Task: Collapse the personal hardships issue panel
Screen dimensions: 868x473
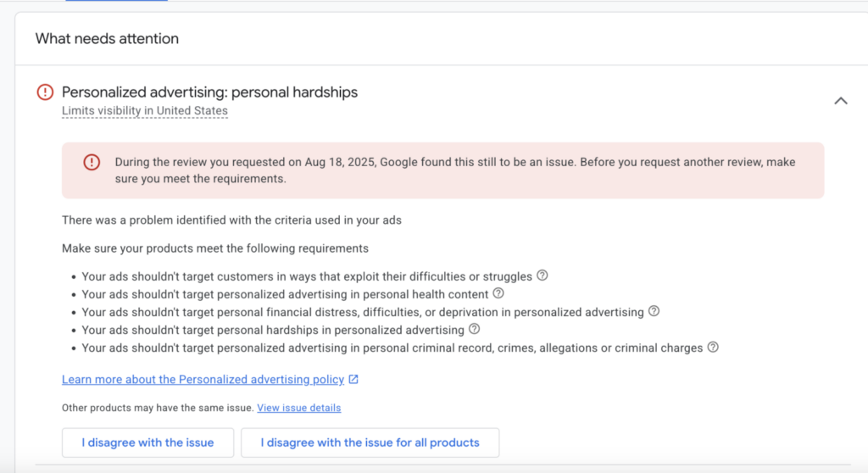Action: tap(840, 101)
